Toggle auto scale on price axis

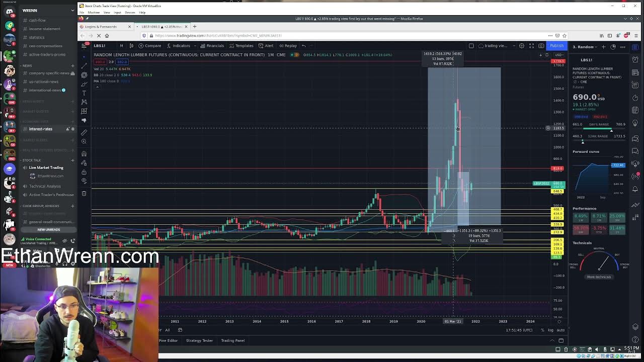coord(560,330)
